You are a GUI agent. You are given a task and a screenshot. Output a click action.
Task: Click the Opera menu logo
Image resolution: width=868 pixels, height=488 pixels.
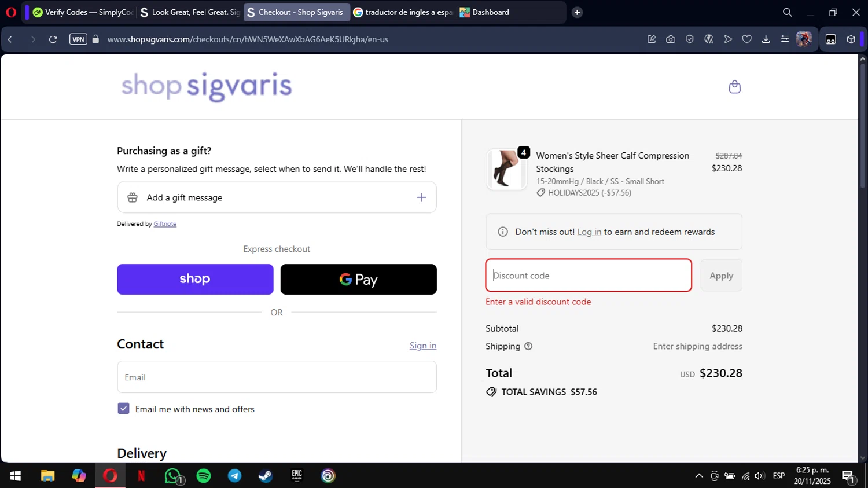coord(11,12)
